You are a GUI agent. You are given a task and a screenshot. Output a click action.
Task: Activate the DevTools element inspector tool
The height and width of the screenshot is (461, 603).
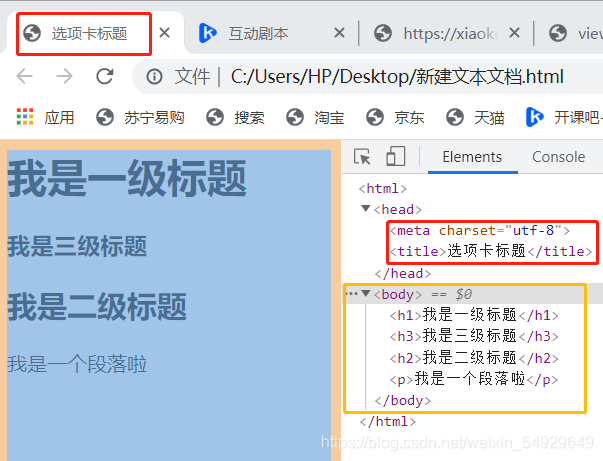coord(362,156)
